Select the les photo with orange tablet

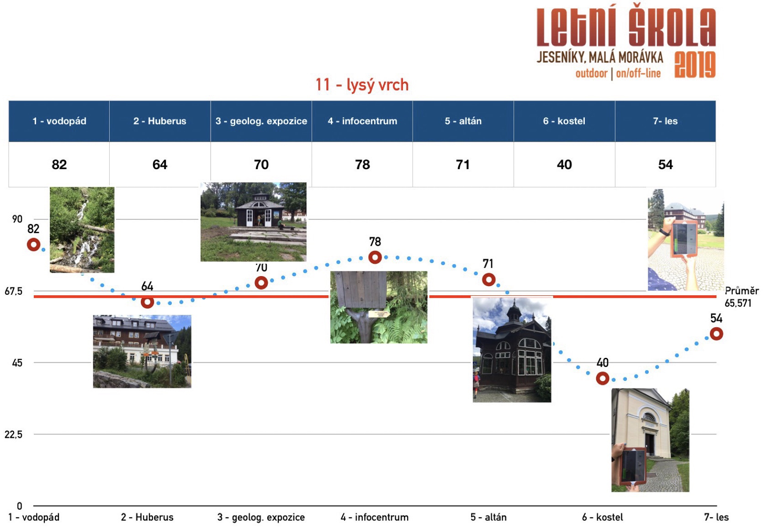point(685,241)
